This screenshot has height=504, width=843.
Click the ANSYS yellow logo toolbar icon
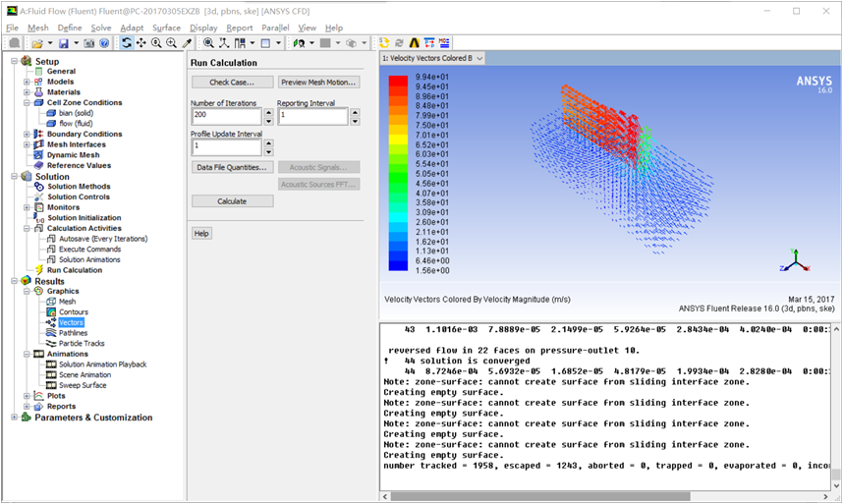coord(414,43)
